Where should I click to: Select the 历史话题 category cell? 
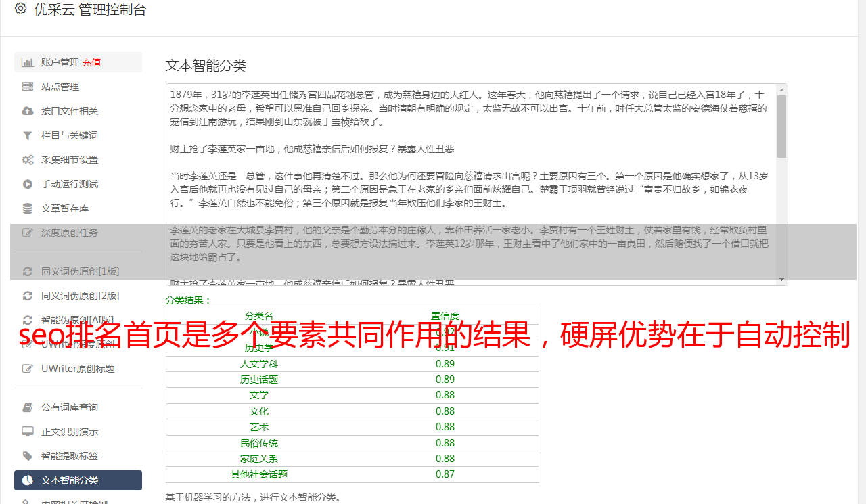[x=259, y=380]
